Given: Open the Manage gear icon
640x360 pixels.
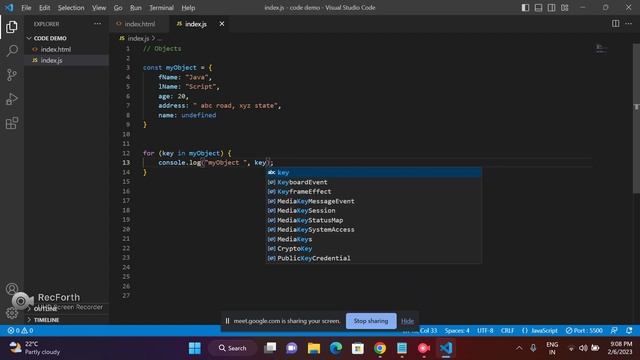Looking at the screenshot, I should coord(12,313).
